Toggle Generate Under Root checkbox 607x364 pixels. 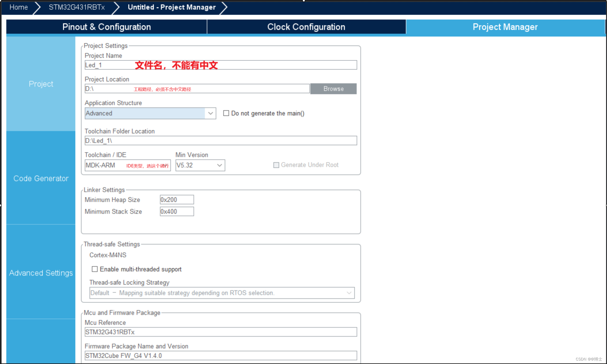point(276,165)
